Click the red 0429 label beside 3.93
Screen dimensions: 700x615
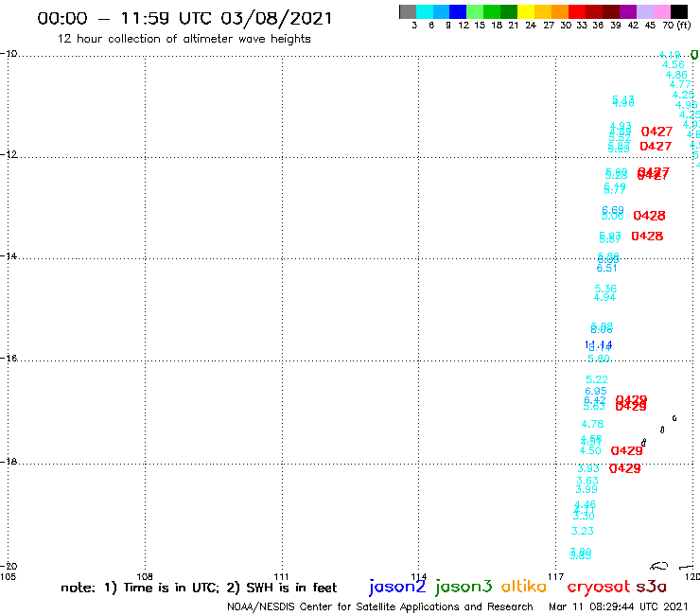[x=625, y=468]
